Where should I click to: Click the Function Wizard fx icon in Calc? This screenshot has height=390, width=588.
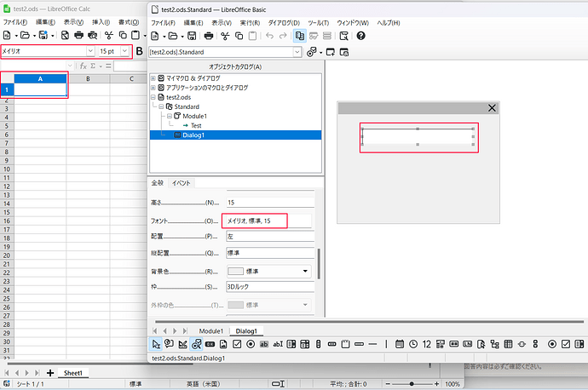pyautogui.click(x=83, y=66)
